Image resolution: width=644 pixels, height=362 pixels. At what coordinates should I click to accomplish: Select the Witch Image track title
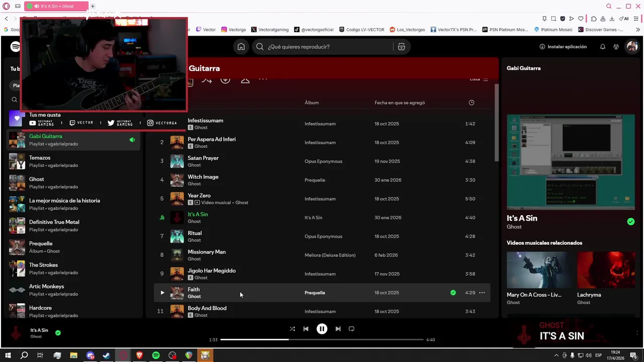(203, 177)
